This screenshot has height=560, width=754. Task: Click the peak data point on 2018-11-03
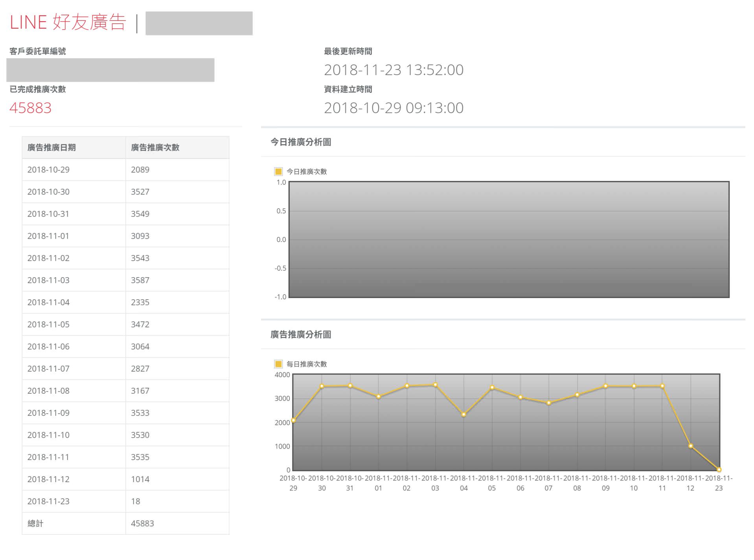pos(435,385)
